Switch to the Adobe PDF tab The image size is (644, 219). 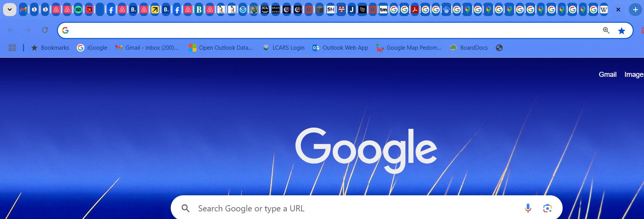[x=415, y=10]
